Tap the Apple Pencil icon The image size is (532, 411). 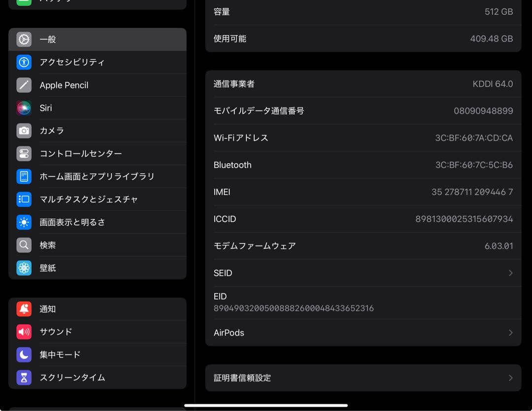[24, 85]
